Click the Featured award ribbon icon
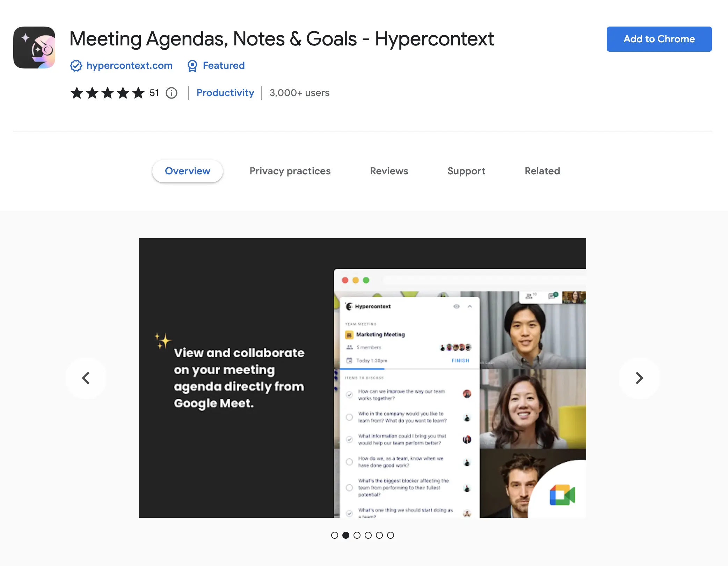 [192, 66]
